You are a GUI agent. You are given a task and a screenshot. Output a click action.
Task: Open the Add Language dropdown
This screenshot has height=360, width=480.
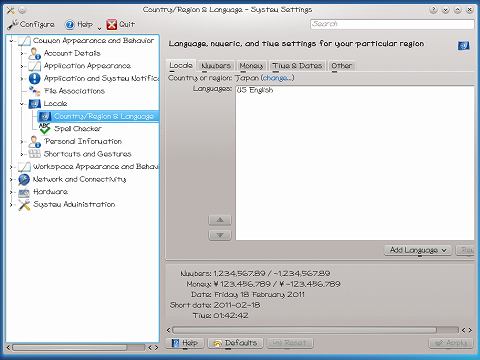click(x=418, y=250)
